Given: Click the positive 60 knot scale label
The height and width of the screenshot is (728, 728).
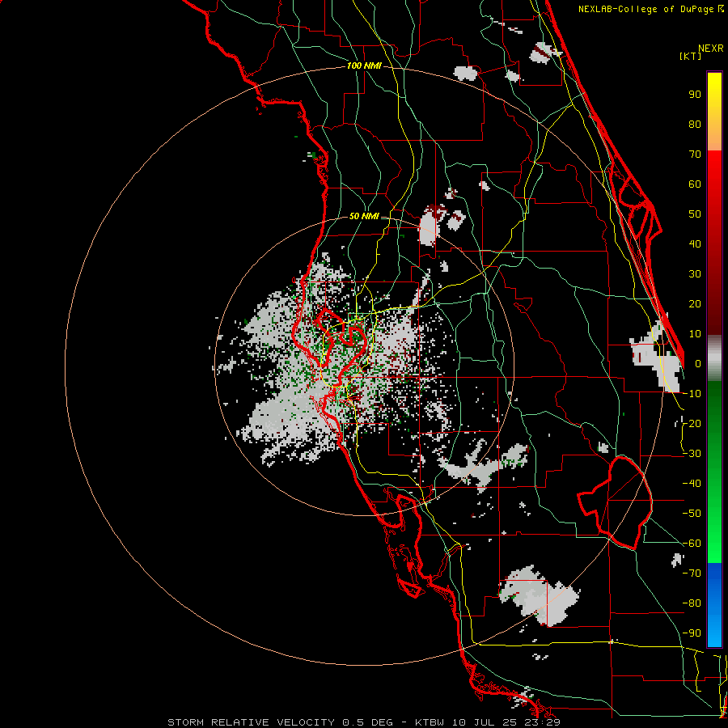Looking at the screenshot, I should pyautogui.click(x=695, y=184).
